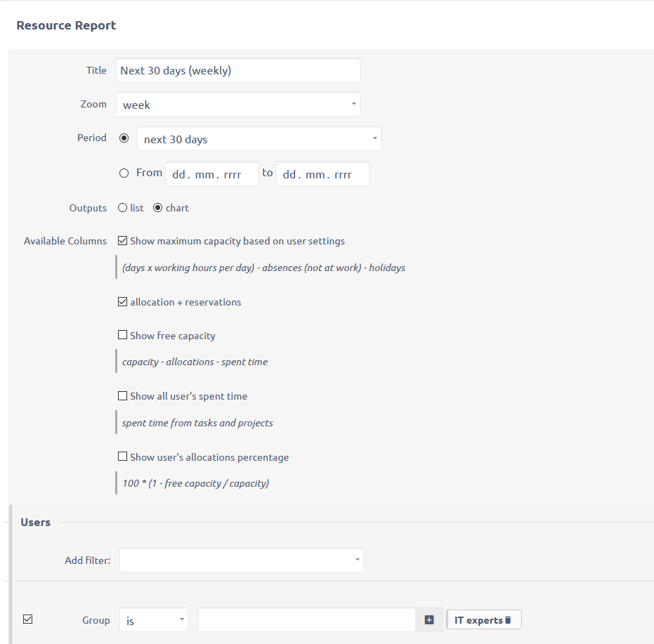Enable Show user's allocations percentage

(x=123, y=457)
